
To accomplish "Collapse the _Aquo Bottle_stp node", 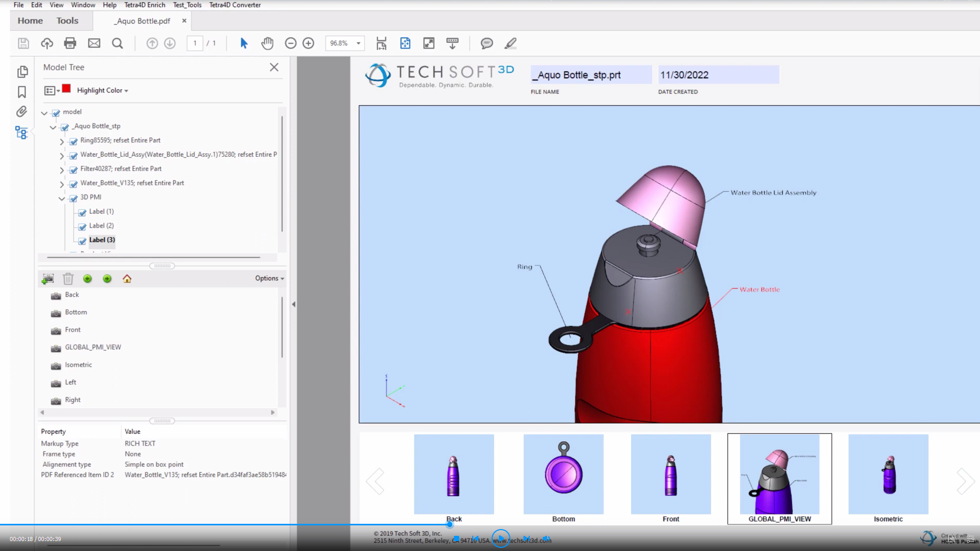I will click(x=53, y=127).
